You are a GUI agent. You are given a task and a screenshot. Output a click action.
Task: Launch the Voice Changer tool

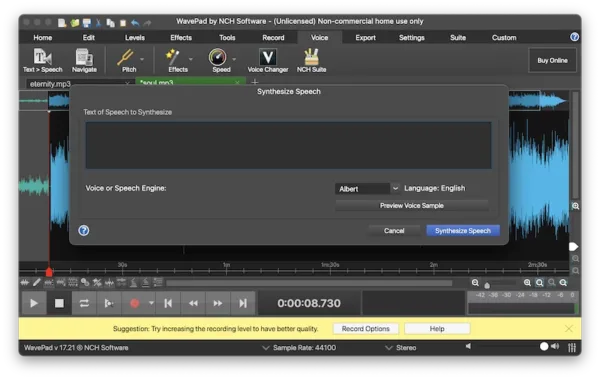click(268, 60)
